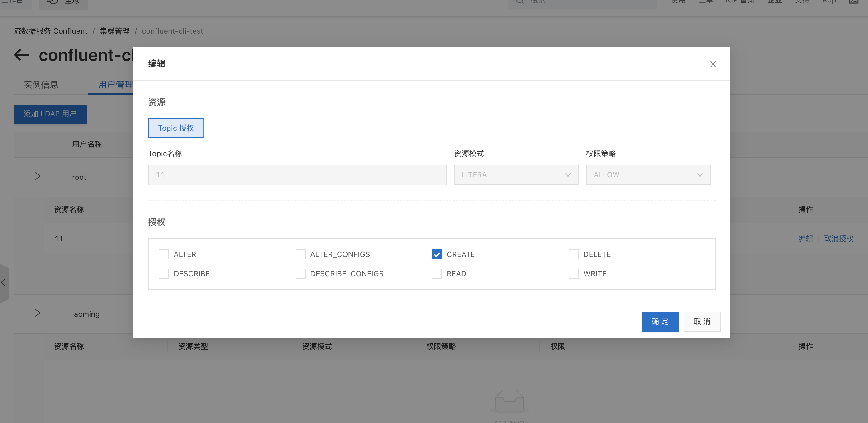Click the 取消授权 link for resource 11

(x=838, y=239)
